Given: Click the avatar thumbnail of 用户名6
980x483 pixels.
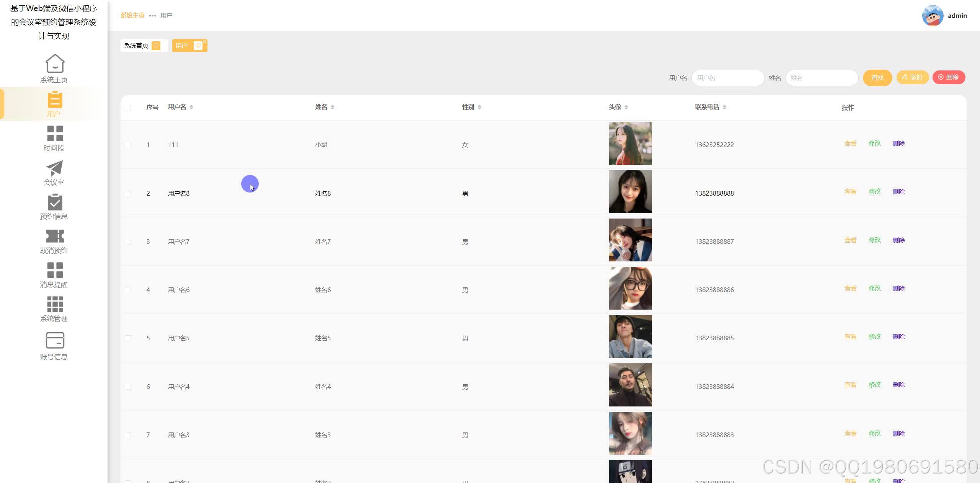Looking at the screenshot, I should pyautogui.click(x=630, y=288).
